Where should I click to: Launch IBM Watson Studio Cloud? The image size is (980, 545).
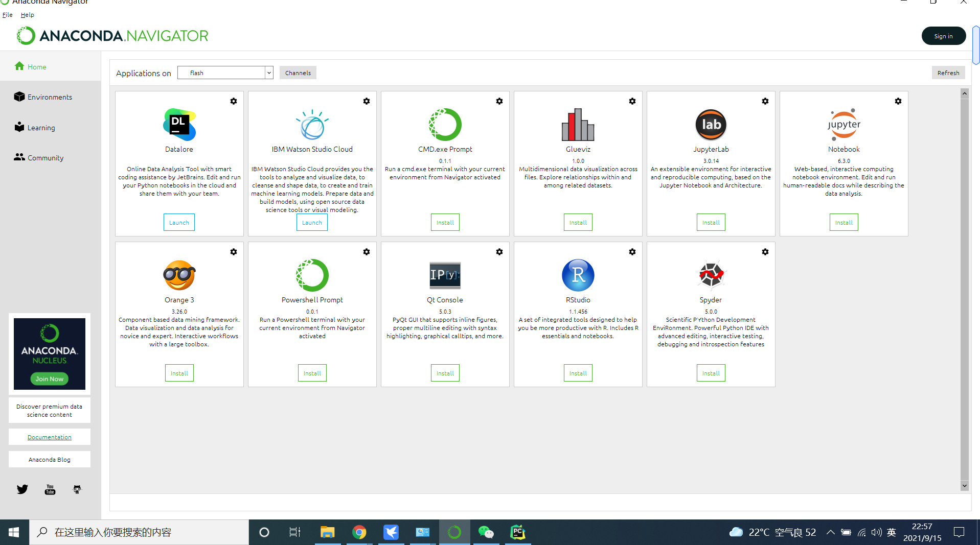312,222
